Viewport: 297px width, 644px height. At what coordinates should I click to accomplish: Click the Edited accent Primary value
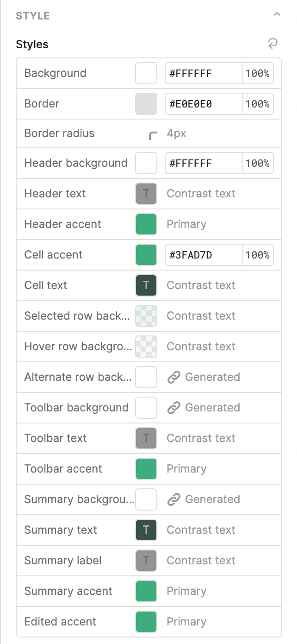pyautogui.click(x=186, y=622)
